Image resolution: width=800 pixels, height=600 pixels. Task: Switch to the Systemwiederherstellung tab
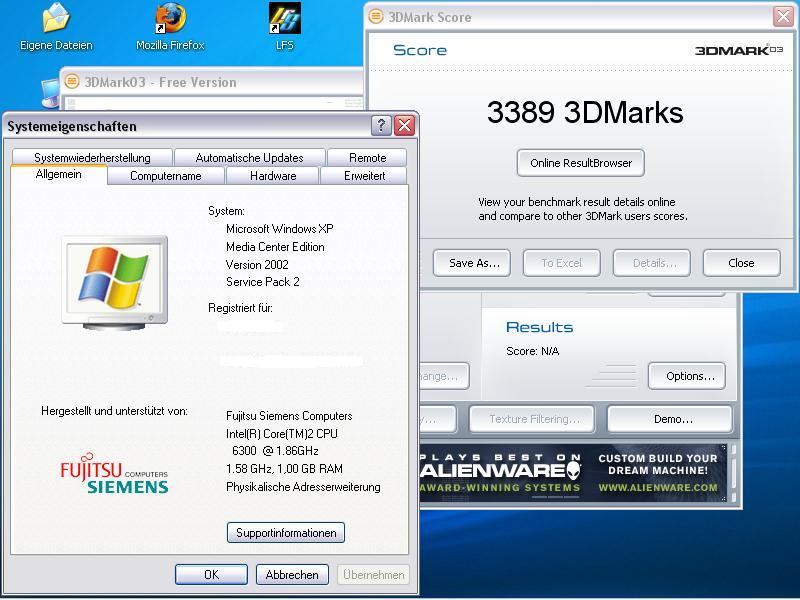[x=92, y=157]
